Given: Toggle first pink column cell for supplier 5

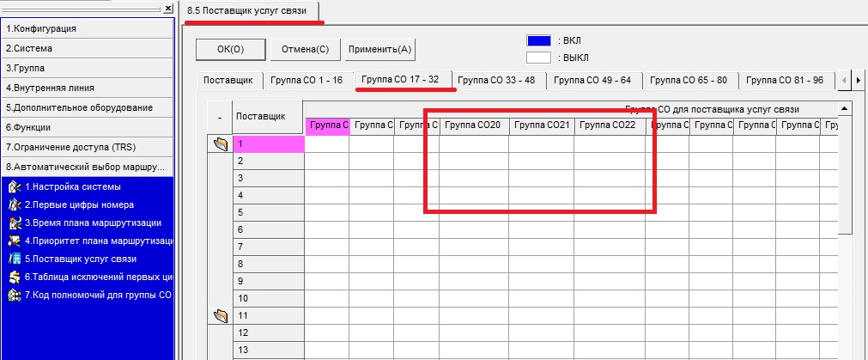Looking at the screenshot, I should click(327, 213).
